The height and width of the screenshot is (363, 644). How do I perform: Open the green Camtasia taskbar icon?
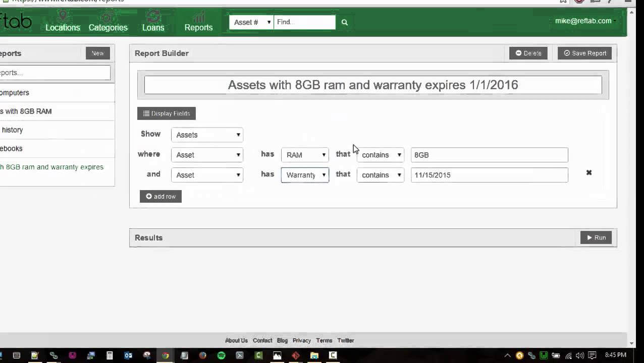258,355
